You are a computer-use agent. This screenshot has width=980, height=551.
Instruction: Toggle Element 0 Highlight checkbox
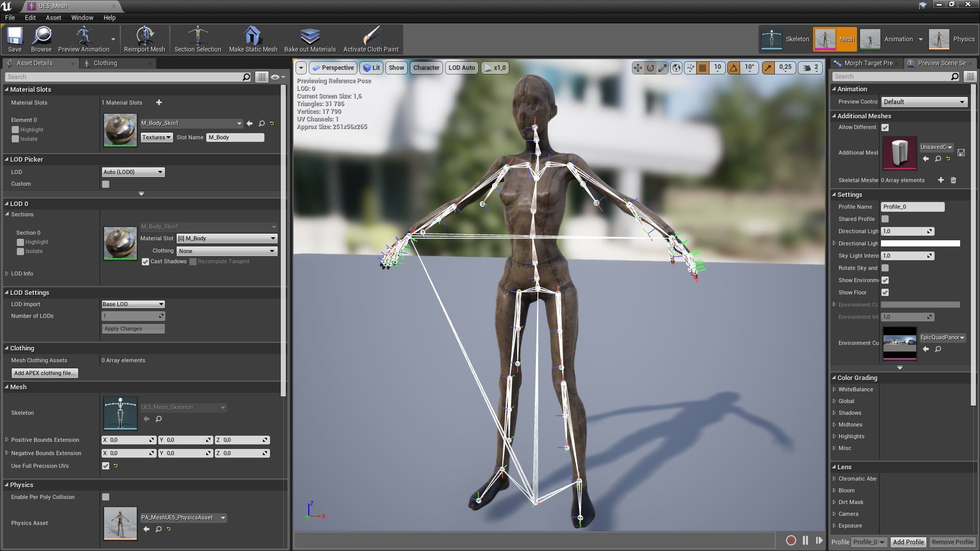(x=15, y=130)
